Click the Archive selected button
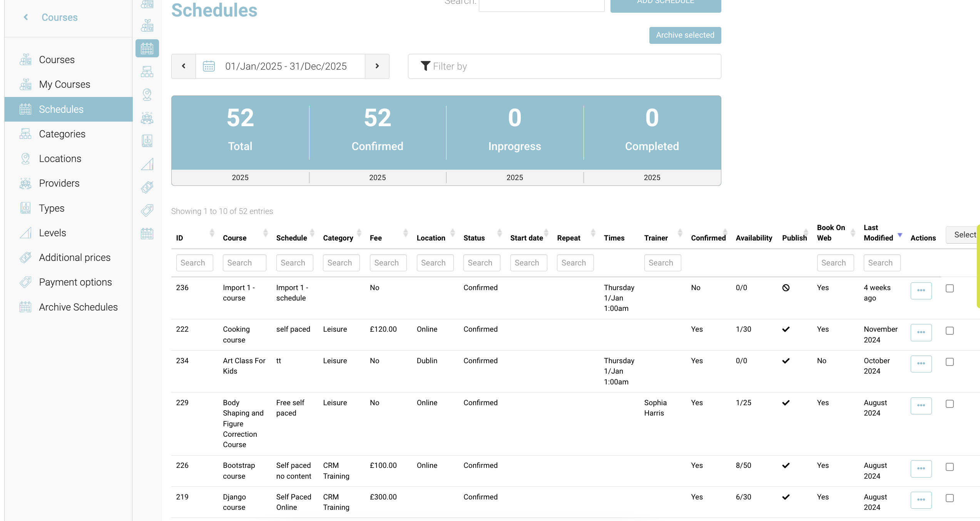 [685, 35]
